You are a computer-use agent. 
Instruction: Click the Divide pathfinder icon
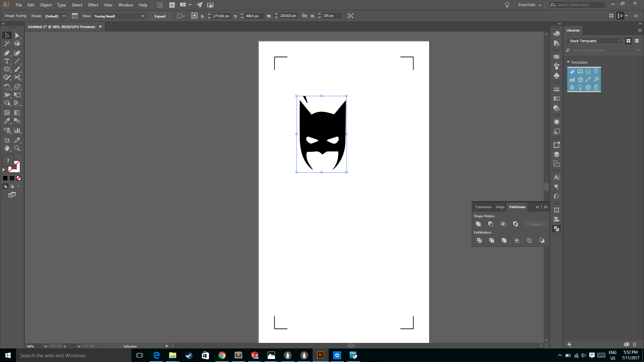tap(479, 240)
